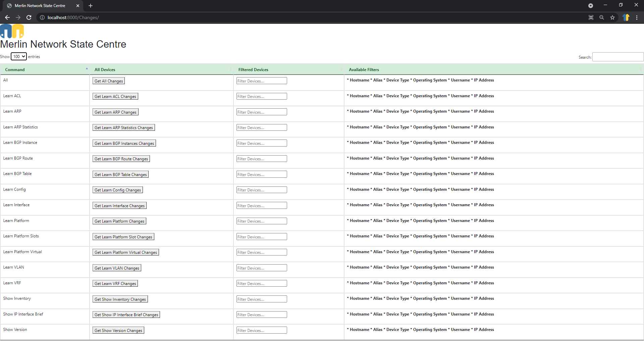Click Get Learn VLAN Changes button

117,268
